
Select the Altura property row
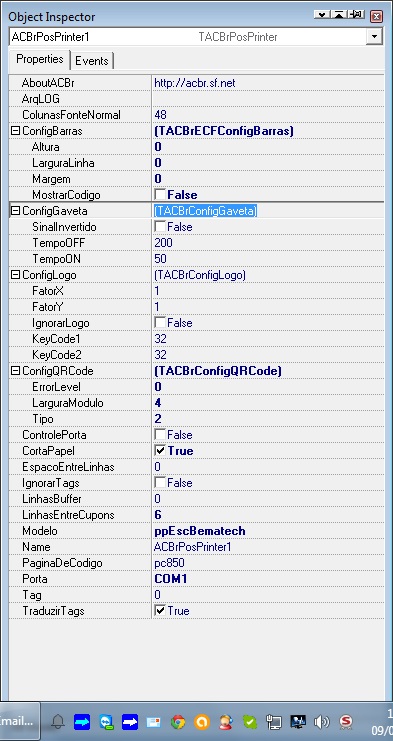pyautogui.click(x=196, y=147)
